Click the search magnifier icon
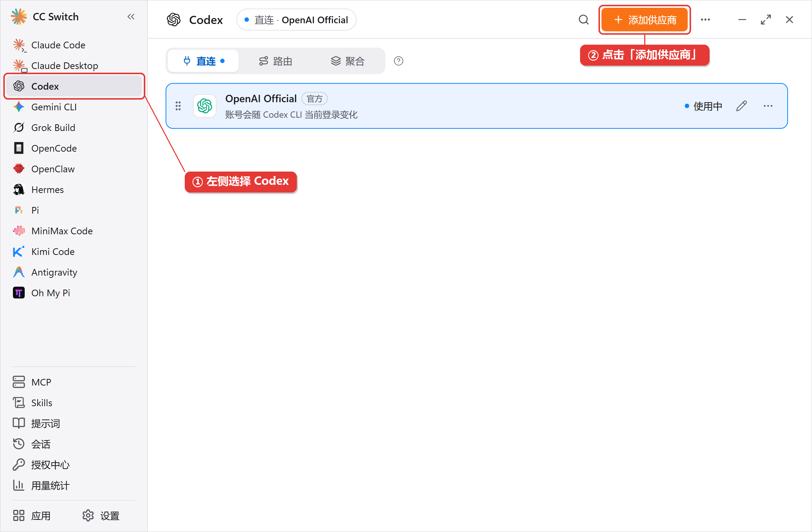Image resolution: width=812 pixels, height=532 pixels. [x=584, y=20]
